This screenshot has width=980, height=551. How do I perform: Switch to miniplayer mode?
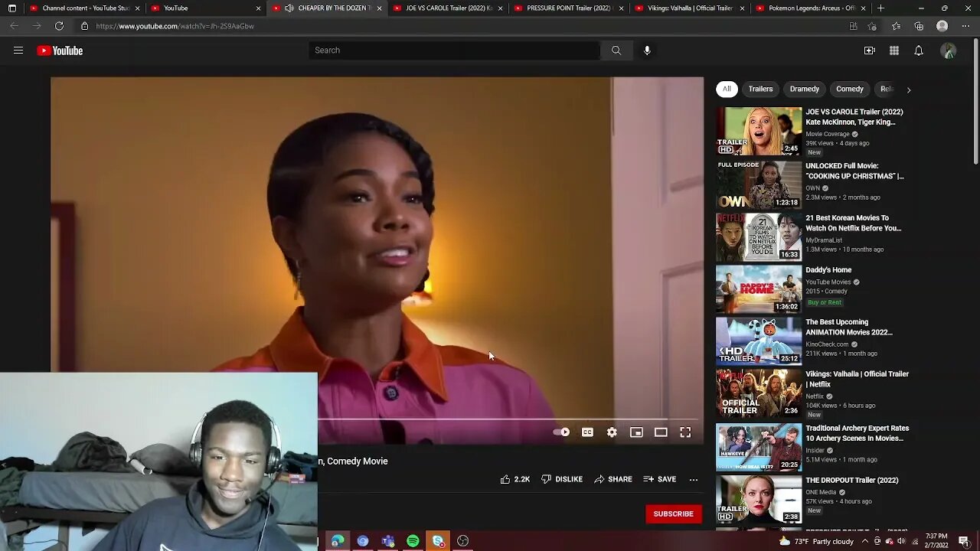point(636,432)
